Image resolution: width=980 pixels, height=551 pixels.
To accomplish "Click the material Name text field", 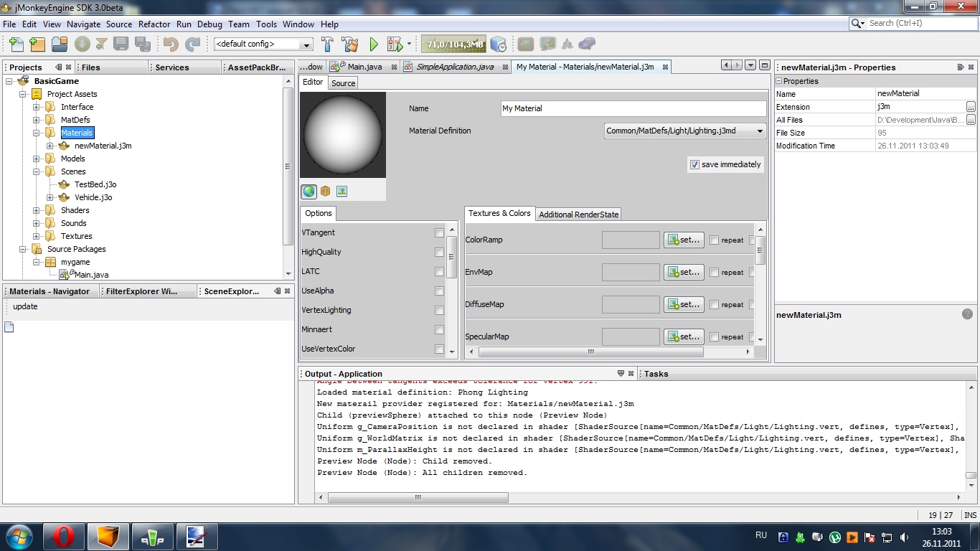I will click(x=633, y=108).
